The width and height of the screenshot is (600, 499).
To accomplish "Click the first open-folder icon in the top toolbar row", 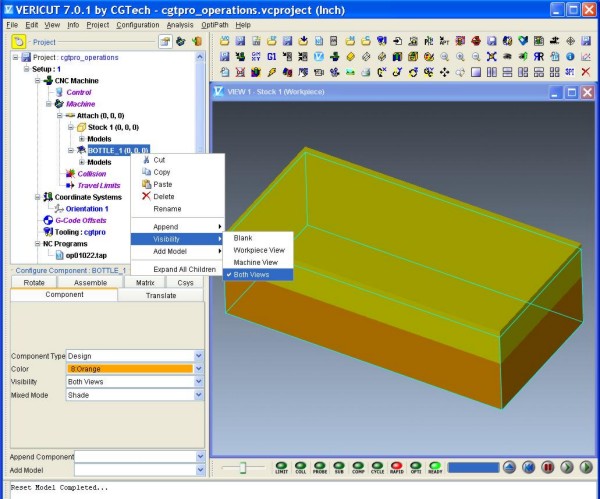I will pyautogui.click(x=225, y=41).
